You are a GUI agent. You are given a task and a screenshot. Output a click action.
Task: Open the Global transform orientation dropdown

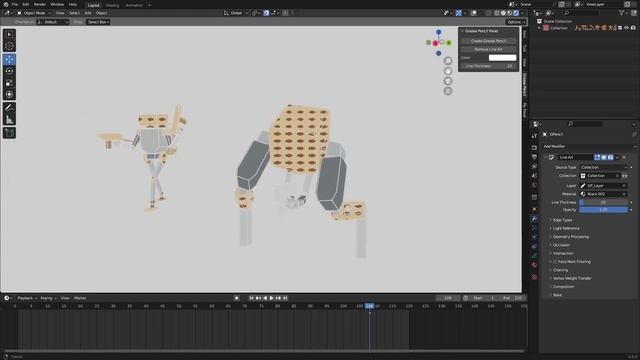point(236,13)
